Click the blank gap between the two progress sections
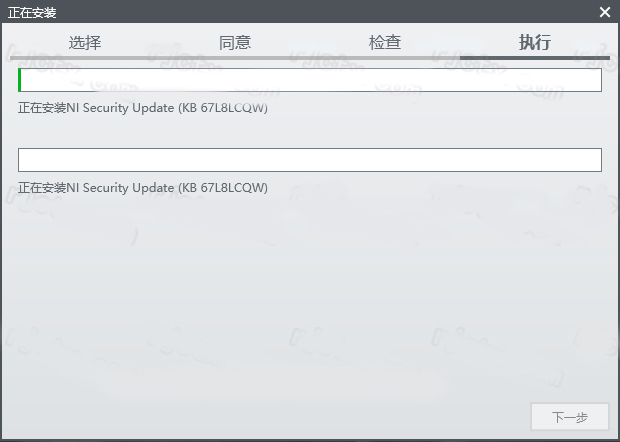 tap(310, 130)
